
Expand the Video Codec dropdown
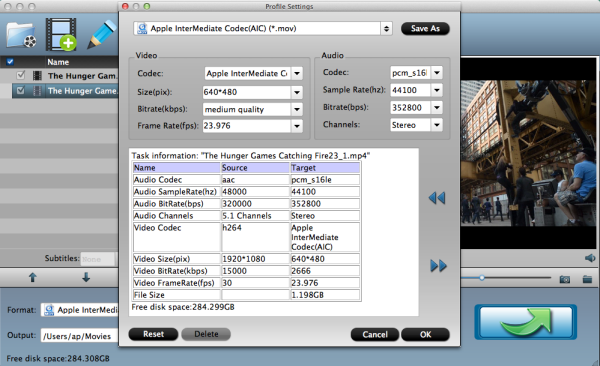(297, 73)
